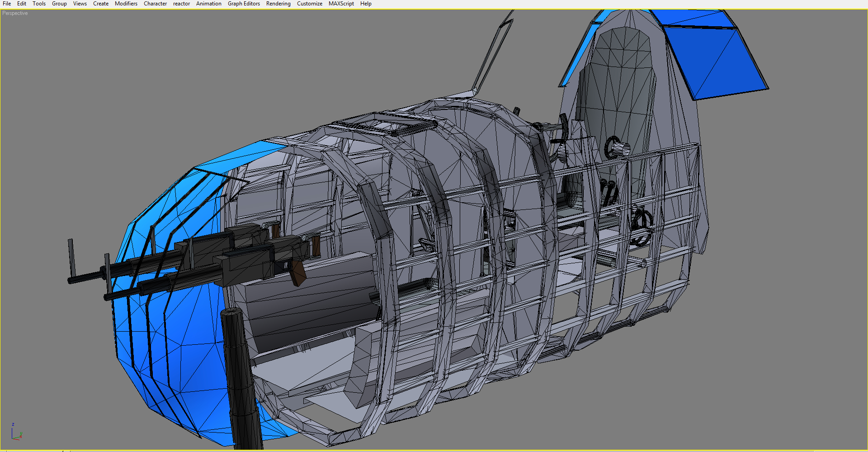The image size is (868, 452).
Task: Open the Edit menu
Action: tap(22, 4)
